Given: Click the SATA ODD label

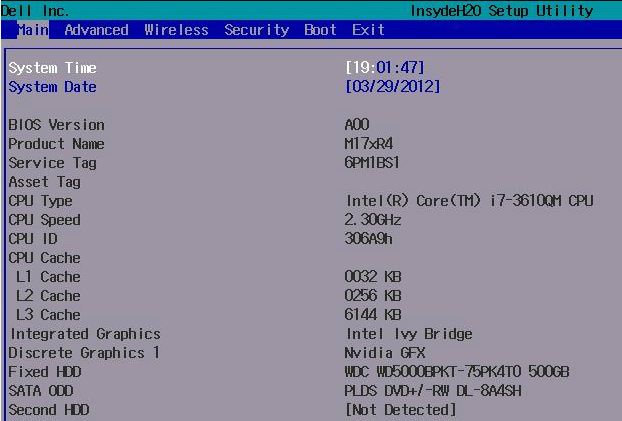Looking at the screenshot, I should click(41, 391).
